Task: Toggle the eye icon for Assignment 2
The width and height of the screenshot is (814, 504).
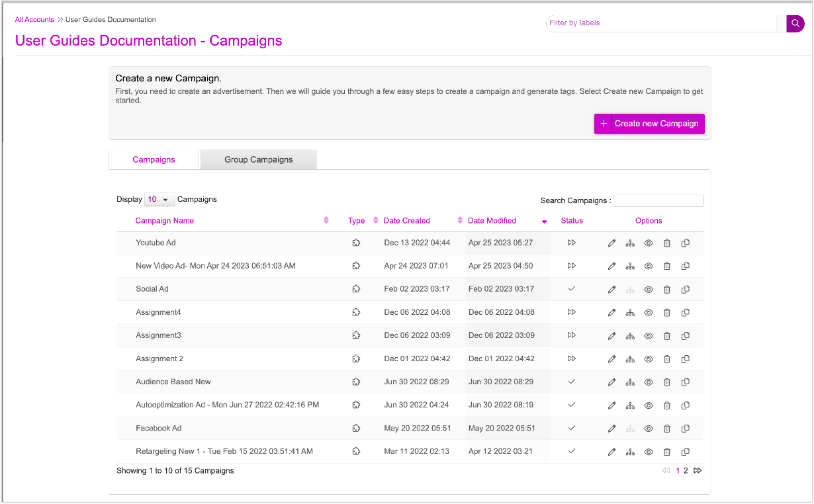Action: click(x=649, y=359)
